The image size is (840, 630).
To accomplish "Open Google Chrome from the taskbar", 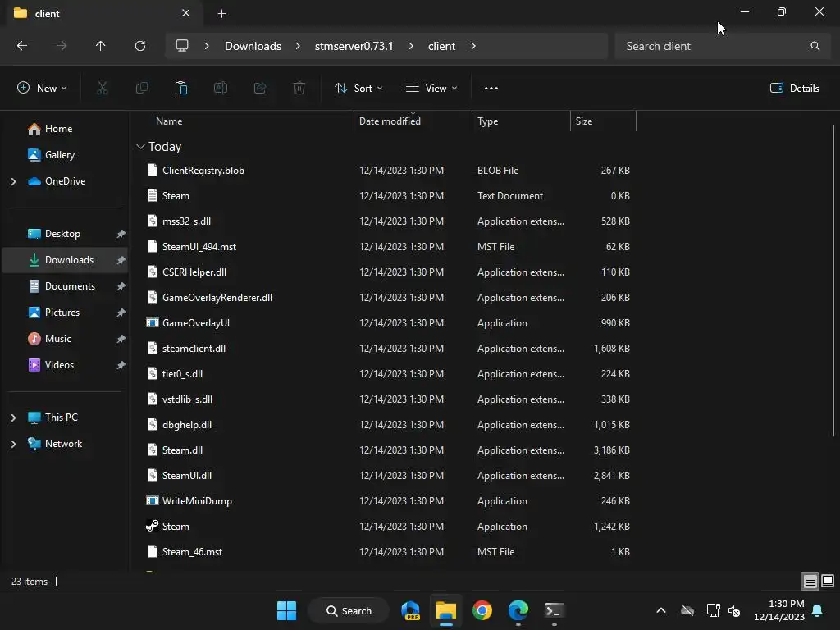I will 482,610.
